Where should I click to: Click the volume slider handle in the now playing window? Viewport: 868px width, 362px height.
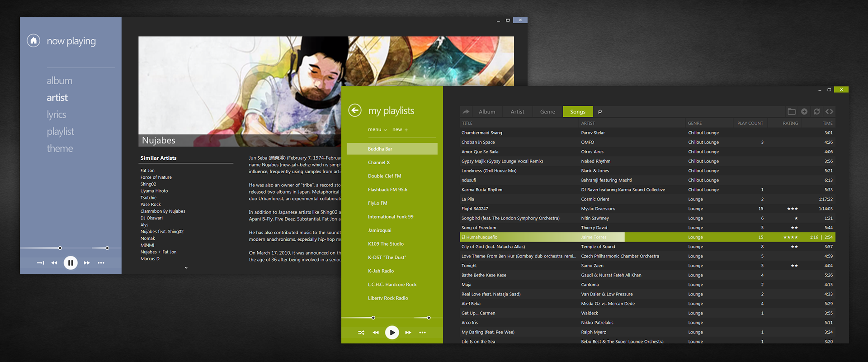tap(107, 248)
